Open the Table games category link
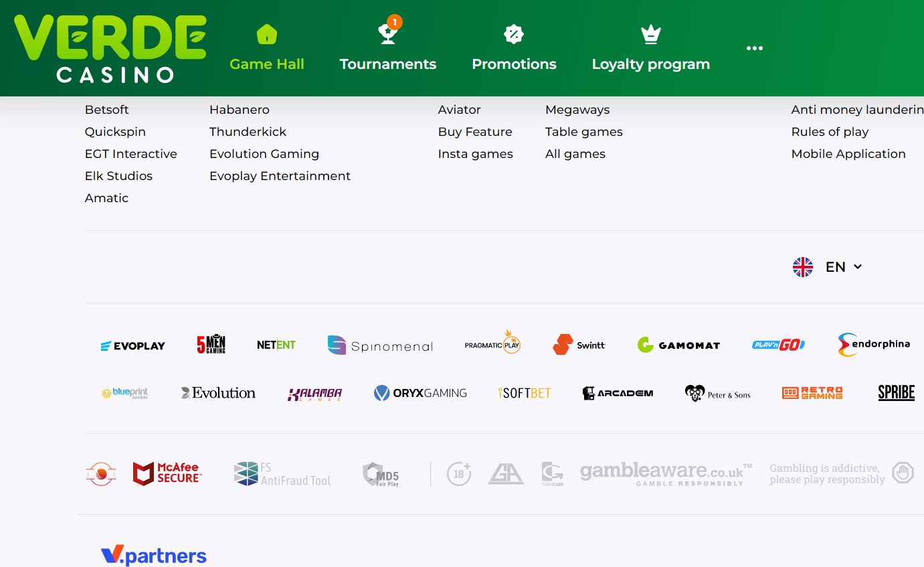 (583, 132)
